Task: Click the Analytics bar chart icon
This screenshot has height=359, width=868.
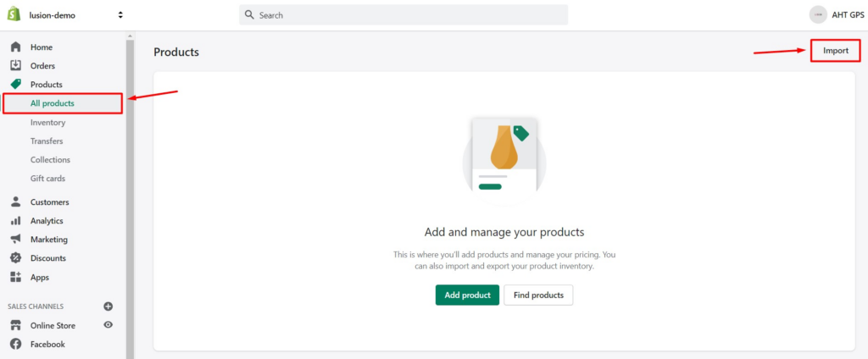Action: tap(15, 221)
